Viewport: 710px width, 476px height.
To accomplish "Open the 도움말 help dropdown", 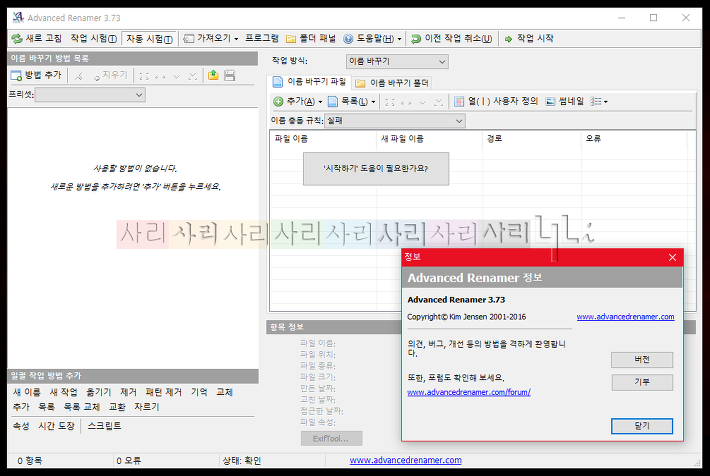I will [x=372, y=38].
